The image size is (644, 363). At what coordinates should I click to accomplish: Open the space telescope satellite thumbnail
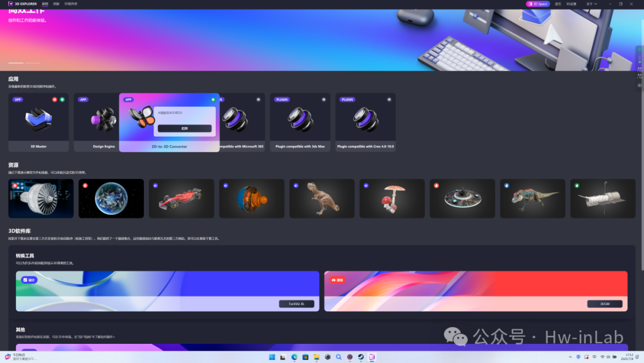603,198
